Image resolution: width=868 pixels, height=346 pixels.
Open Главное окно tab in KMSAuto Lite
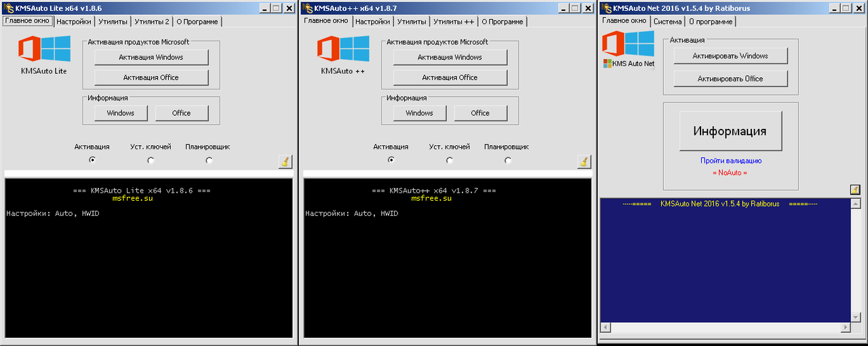(27, 21)
